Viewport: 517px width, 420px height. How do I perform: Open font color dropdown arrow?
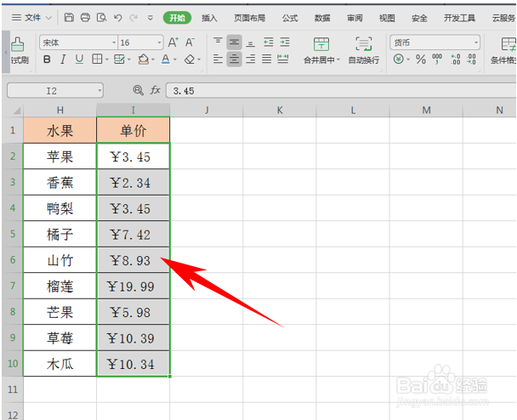(x=175, y=60)
